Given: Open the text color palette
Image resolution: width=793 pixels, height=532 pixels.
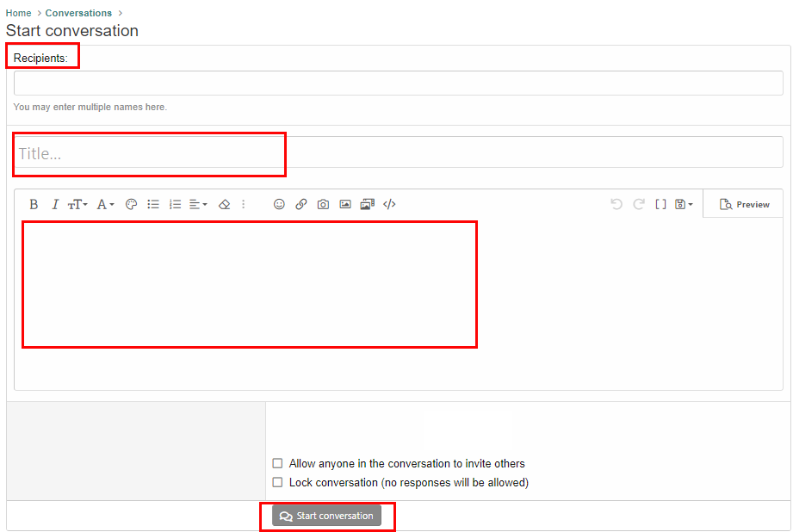Looking at the screenshot, I should tap(131, 204).
